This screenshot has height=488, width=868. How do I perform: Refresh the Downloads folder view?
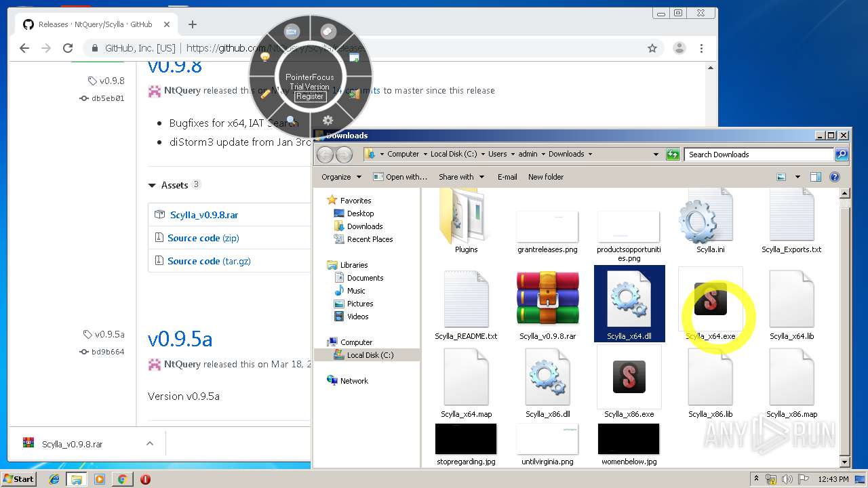pyautogui.click(x=673, y=155)
